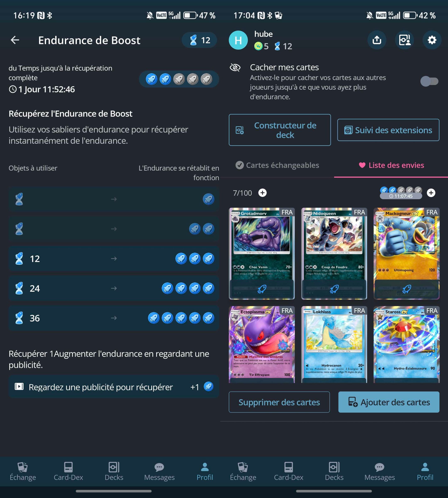Screen dimensions: 448x498
Task: Open Échange in right screen nav
Action: (x=243, y=471)
